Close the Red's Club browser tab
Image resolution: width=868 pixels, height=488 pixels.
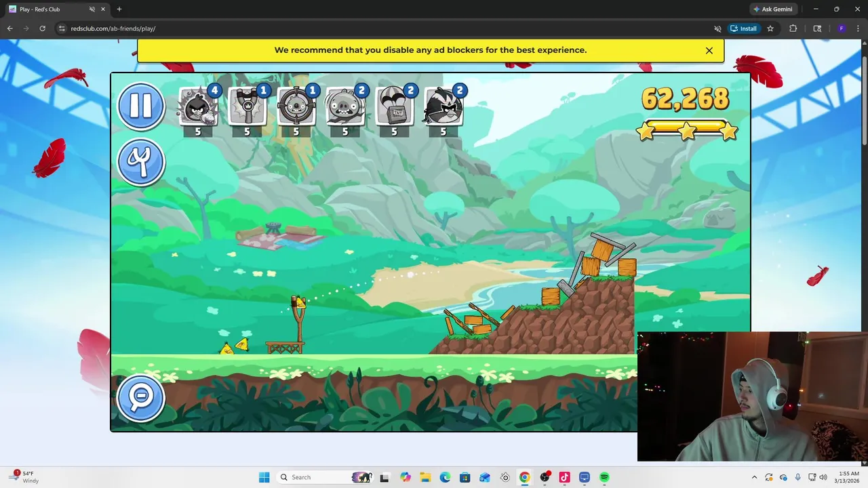(x=103, y=9)
